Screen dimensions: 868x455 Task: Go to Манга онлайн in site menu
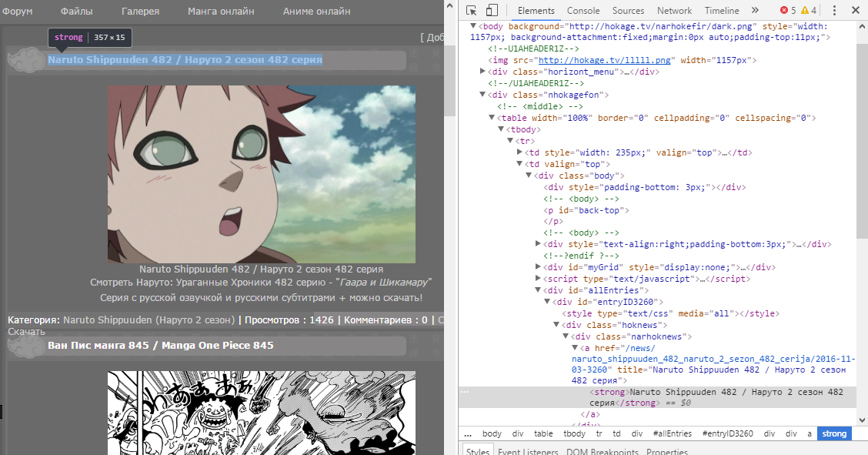tap(221, 11)
